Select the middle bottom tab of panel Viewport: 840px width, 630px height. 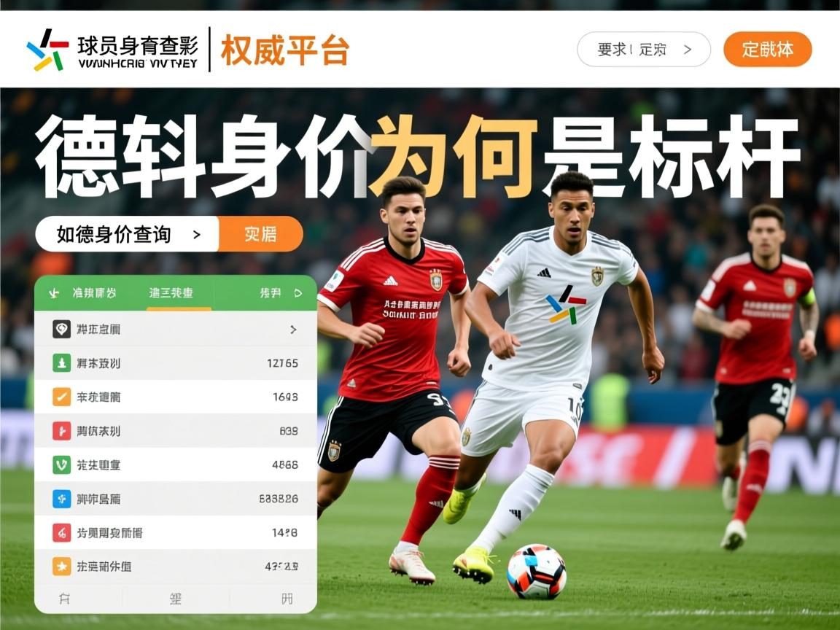coord(175,599)
